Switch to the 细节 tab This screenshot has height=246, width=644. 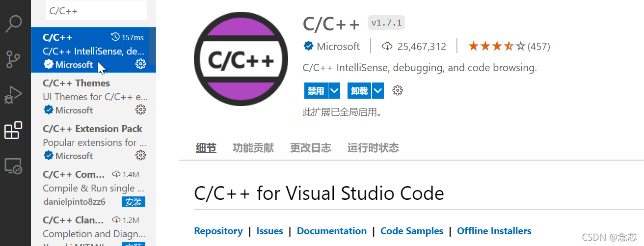coord(206,148)
